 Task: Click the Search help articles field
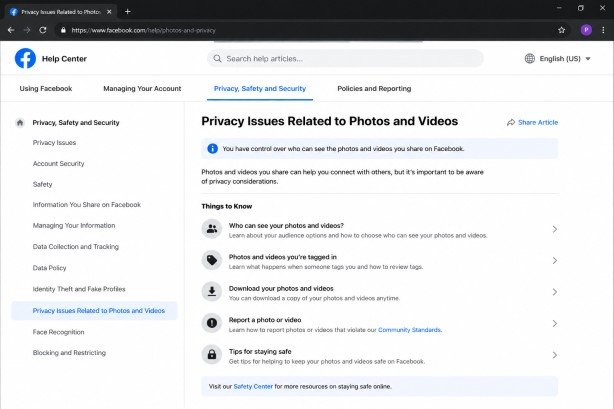click(x=345, y=59)
